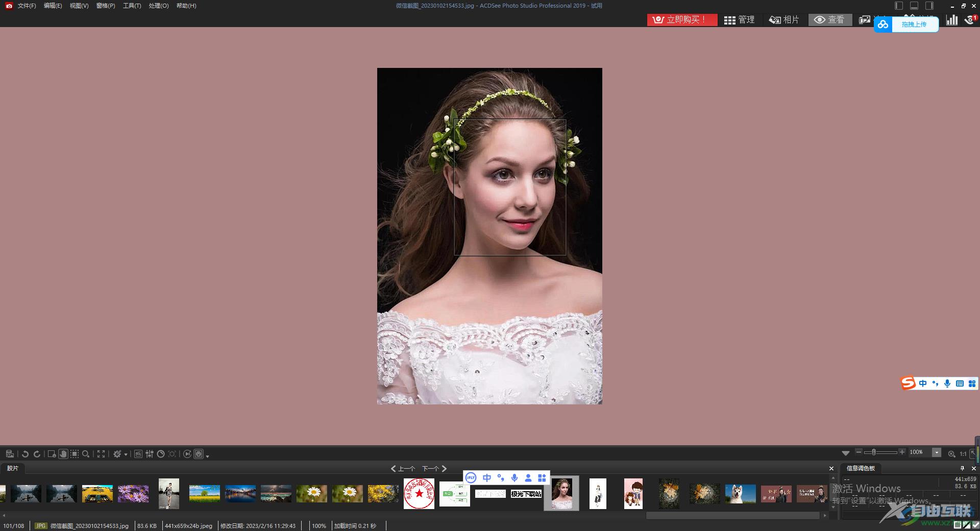Click the filmstrip horizontal scrollbar
This screenshot has height=531, width=980.
click(733, 516)
